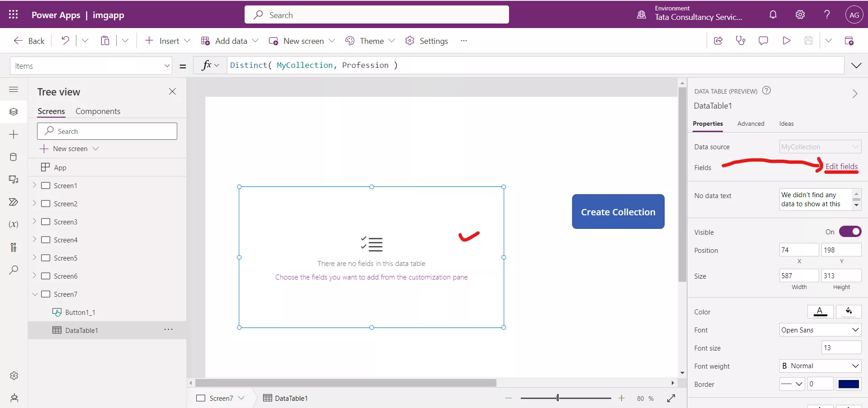Image resolution: width=868 pixels, height=408 pixels.
Task: Open the fill color bucket picker
Action: [x=849, y=311]
